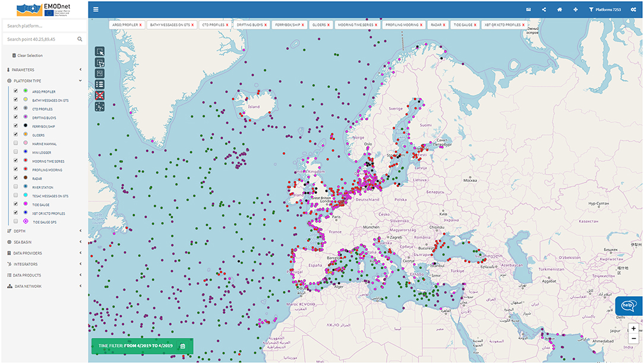Expand the DATA PROVIDERS section
The image size is (644, 364).
(45, 253)
